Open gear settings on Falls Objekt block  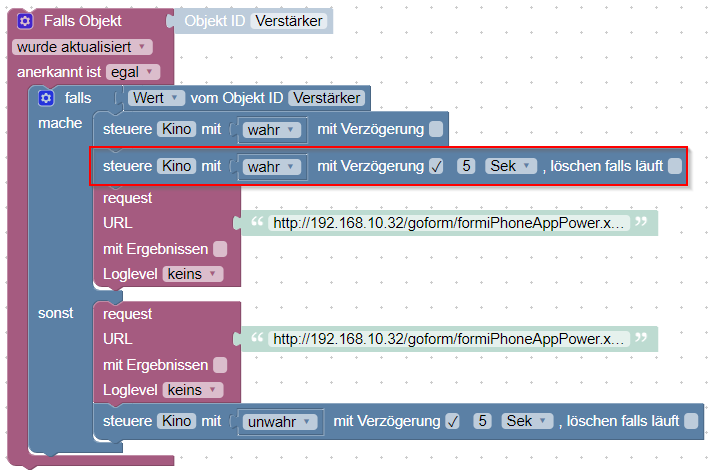coord(25,21)
